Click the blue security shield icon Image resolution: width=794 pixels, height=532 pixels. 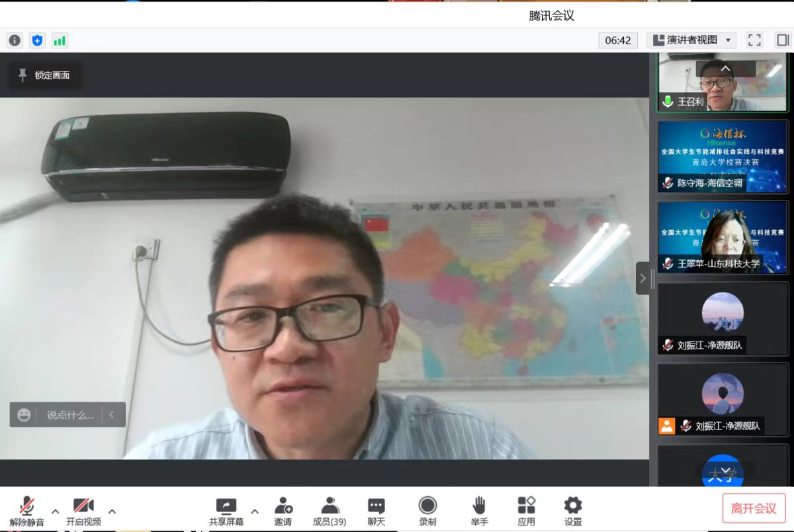tap(37, 40)
